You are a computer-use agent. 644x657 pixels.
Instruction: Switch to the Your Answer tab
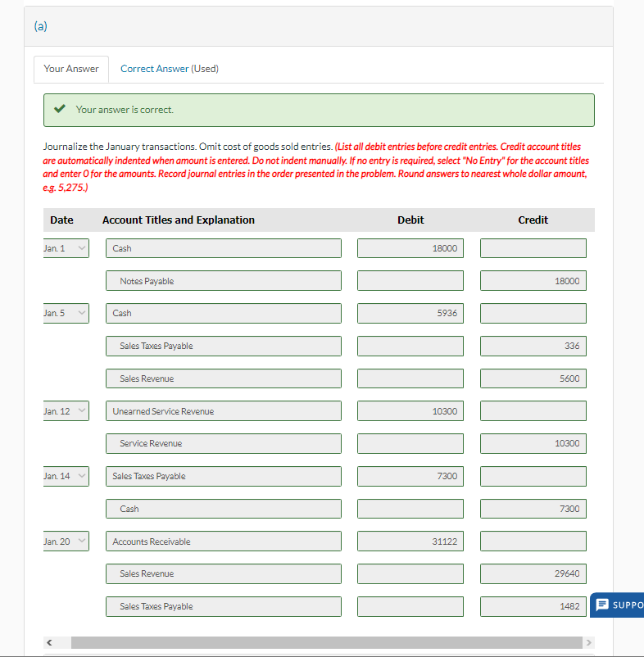coord(71,69)
